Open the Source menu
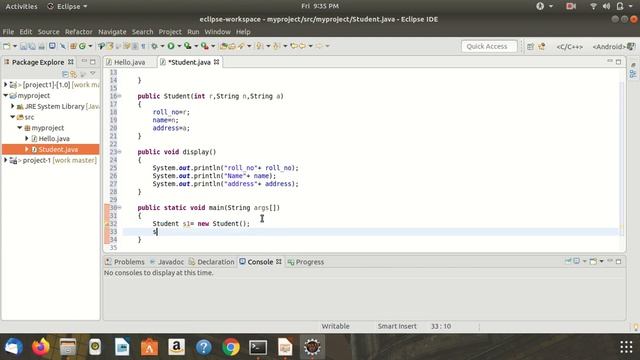640x360 pixels. (x=49, y=31)
